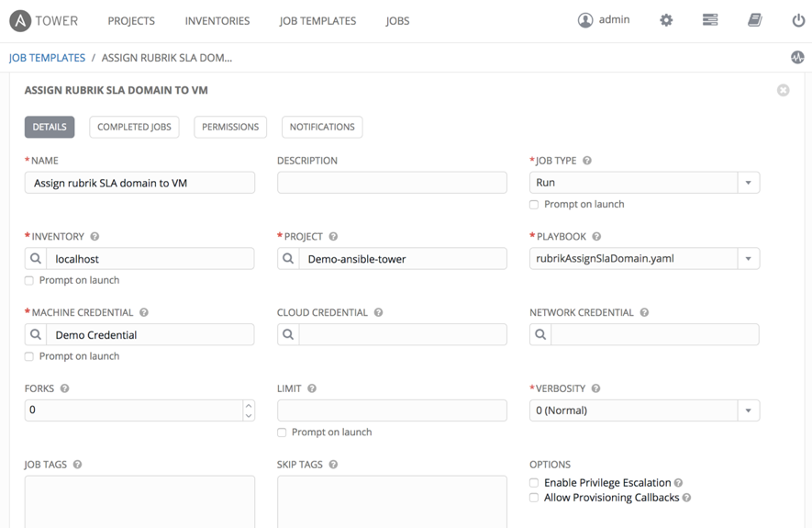
Task: Open the portal mode stacked-bars icon
Action: [710, 19]
